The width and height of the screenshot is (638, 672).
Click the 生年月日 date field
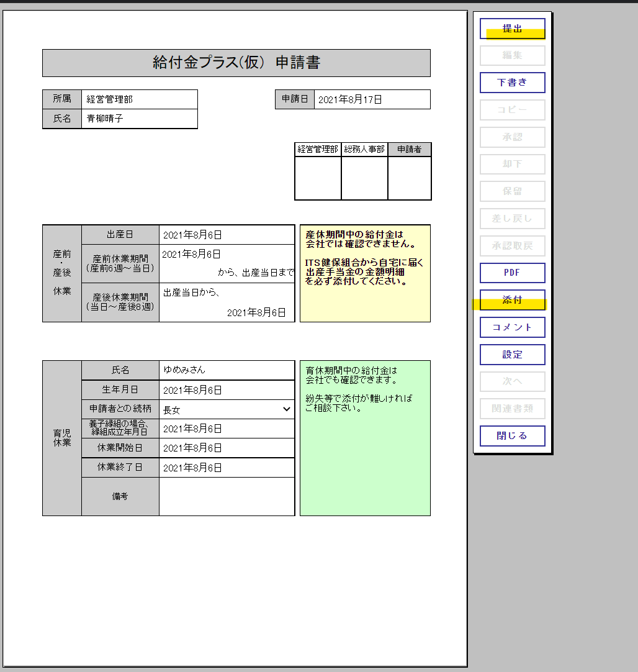tap(227, 390)
